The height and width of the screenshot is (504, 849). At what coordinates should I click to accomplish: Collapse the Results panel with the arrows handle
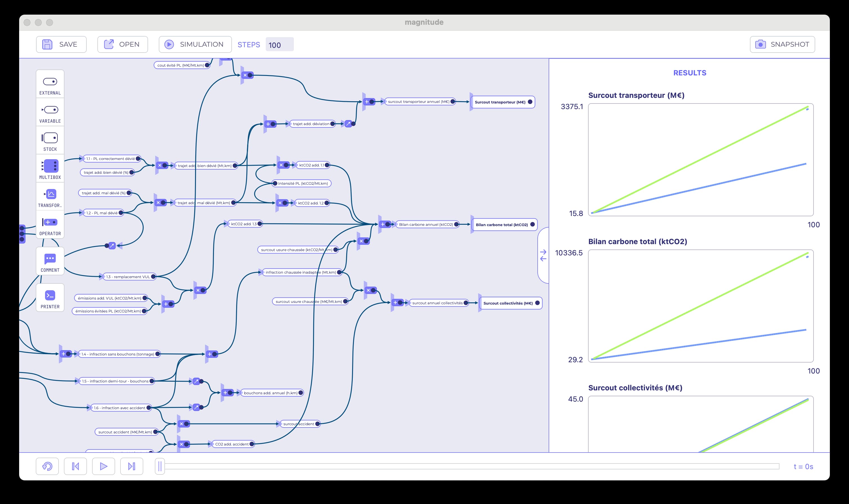pyautogui.click(x=543, y=255)
